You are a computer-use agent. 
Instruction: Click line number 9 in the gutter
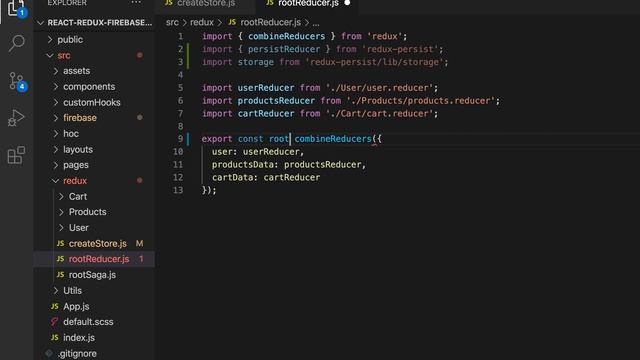pyautogui.click(x=180, y=139)
